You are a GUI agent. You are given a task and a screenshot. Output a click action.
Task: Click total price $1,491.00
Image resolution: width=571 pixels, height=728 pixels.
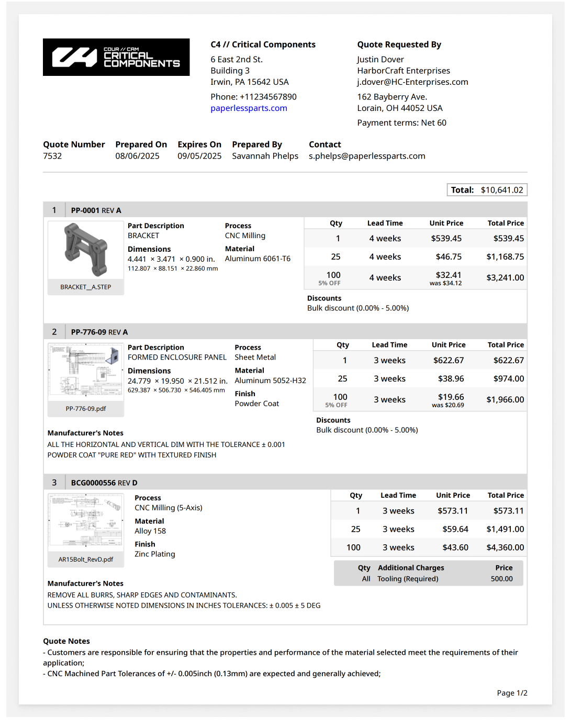coord(505,530)
